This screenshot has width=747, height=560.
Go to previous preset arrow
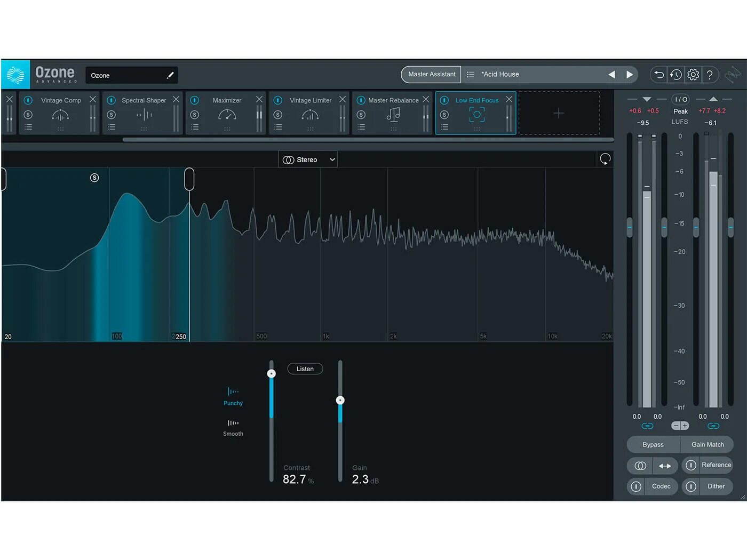611,75
